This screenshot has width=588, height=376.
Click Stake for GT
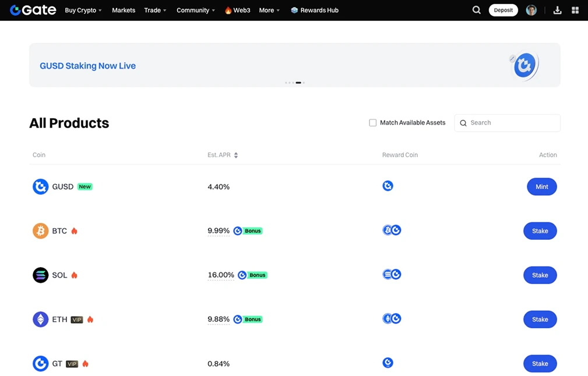point(540,363)
